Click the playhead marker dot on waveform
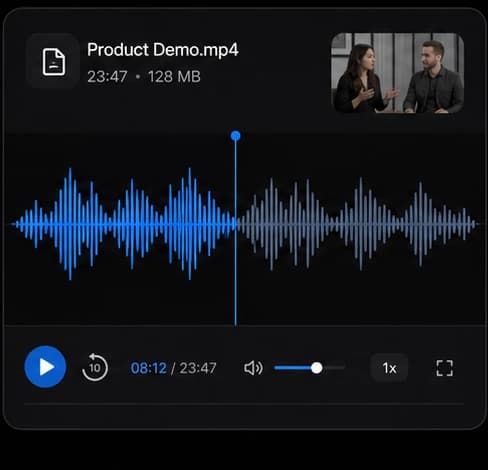 235,136
